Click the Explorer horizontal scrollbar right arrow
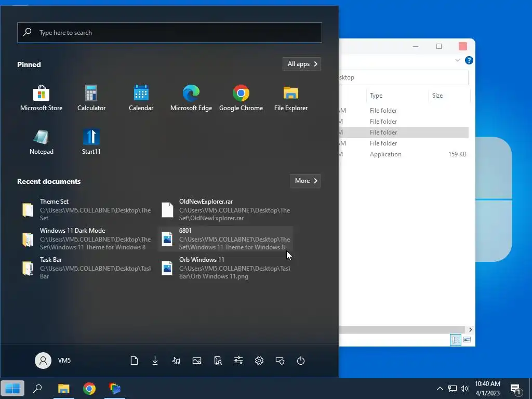The image size is (532, 399). (x=470, y=329)
